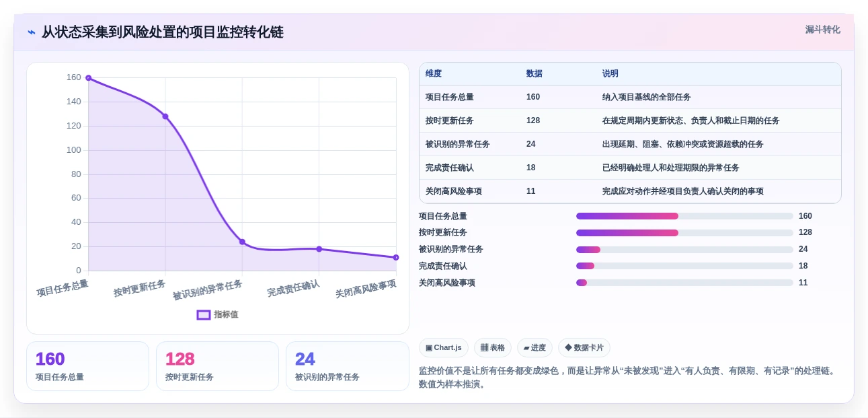Click the 数据 column header
This screenshot has height=418, width=868.
click(535, 73)
